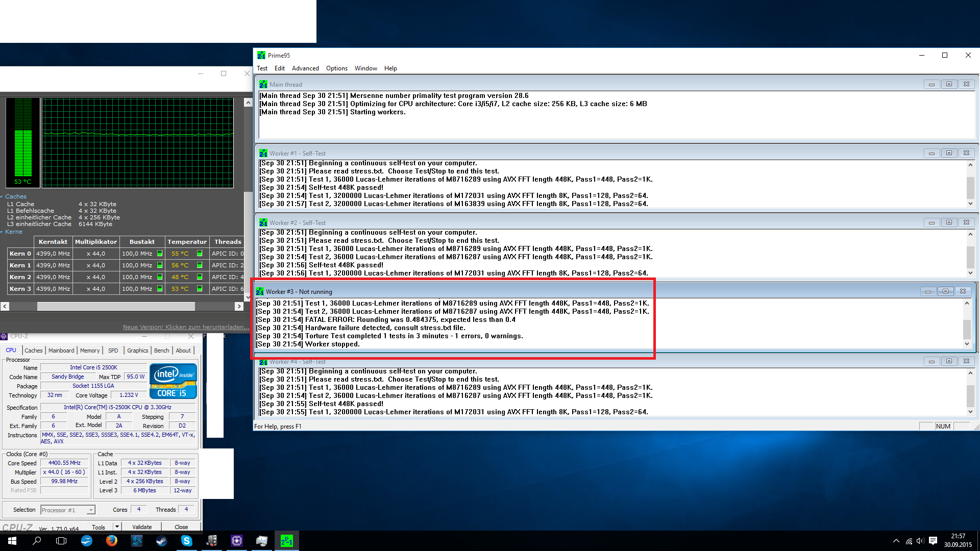The image size is (980, 551).
Task: Toggle Kern 3 temperature graph indicator
Action: 200,289
